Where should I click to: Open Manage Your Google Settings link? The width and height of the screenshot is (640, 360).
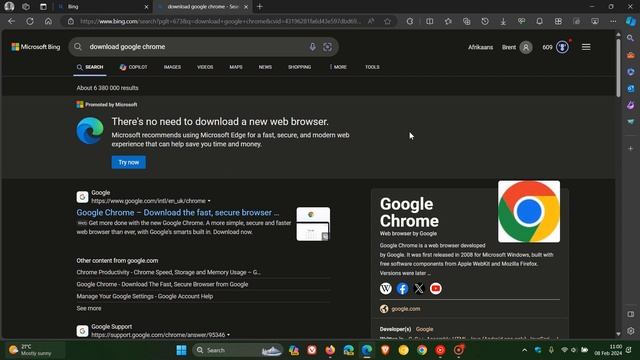[145, 296]
